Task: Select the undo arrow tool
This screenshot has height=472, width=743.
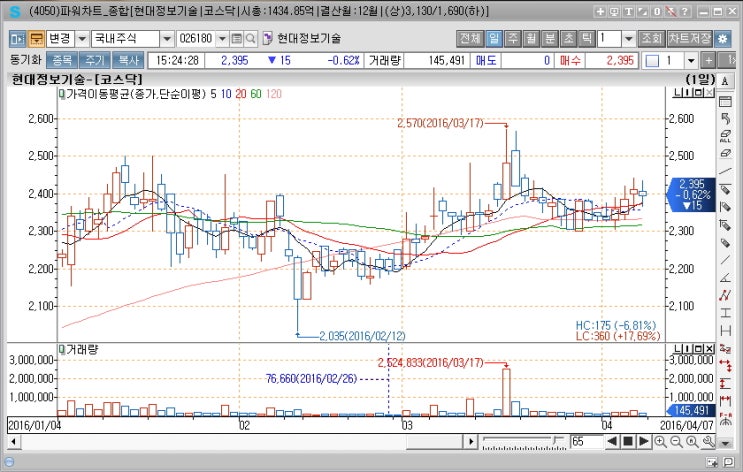Action: [x=725, y=118]
